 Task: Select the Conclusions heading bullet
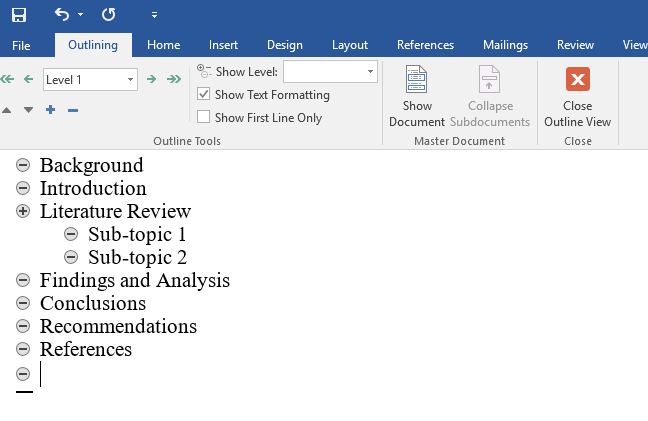pos(23,303)
